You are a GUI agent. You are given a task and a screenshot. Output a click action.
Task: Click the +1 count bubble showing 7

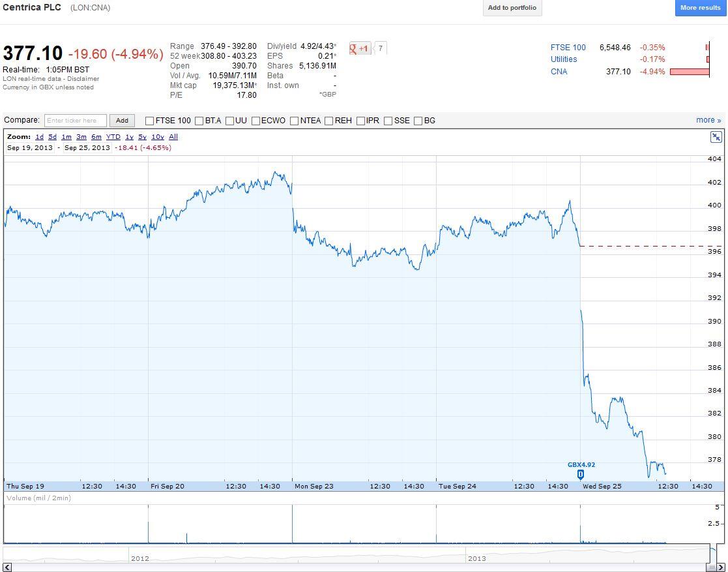[x=380, y=48]
